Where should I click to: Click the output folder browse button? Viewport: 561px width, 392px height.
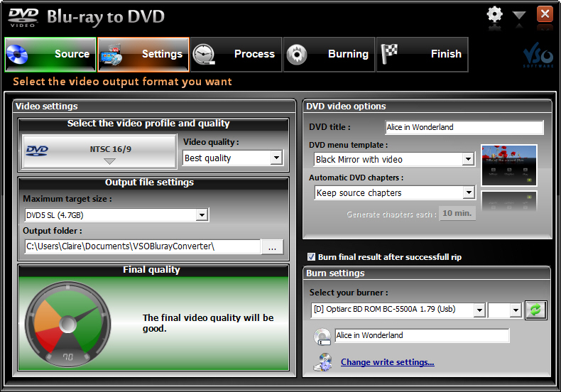tap(273, 246)
